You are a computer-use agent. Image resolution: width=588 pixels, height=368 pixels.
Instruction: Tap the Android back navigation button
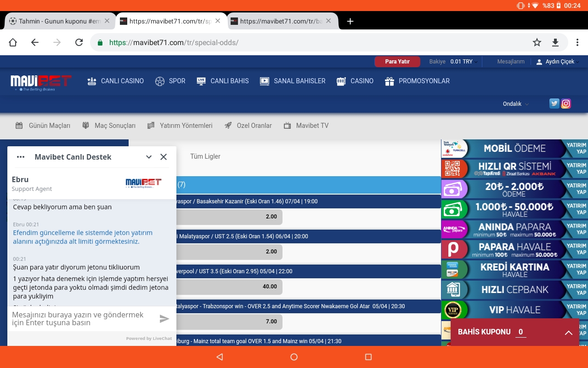pyautogui.click(x=220, y=357)
